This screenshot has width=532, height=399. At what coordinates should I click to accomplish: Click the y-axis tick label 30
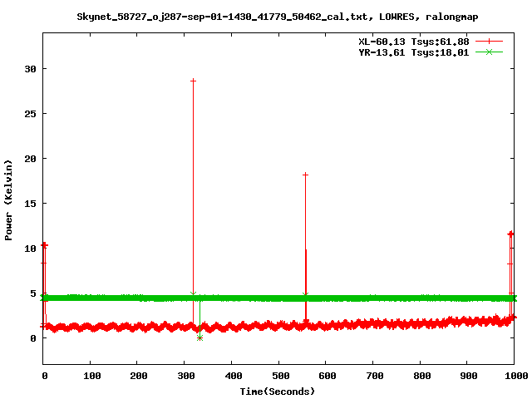point(30,69)
